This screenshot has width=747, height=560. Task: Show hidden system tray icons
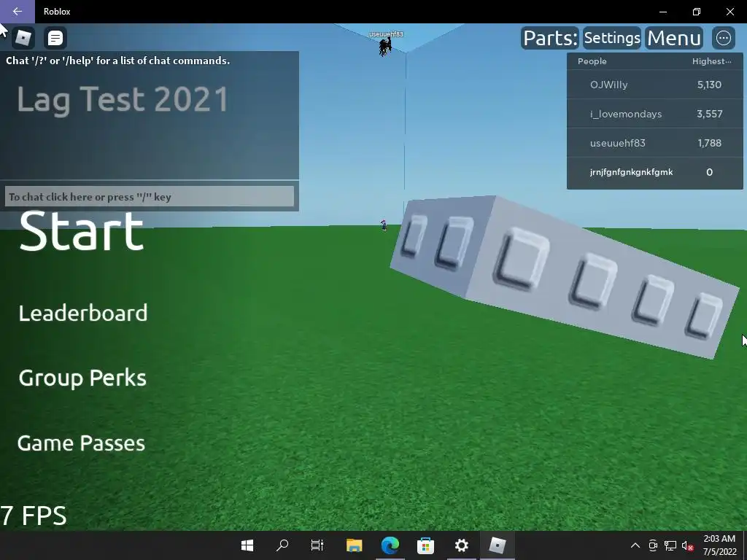[x=635, y=545]
